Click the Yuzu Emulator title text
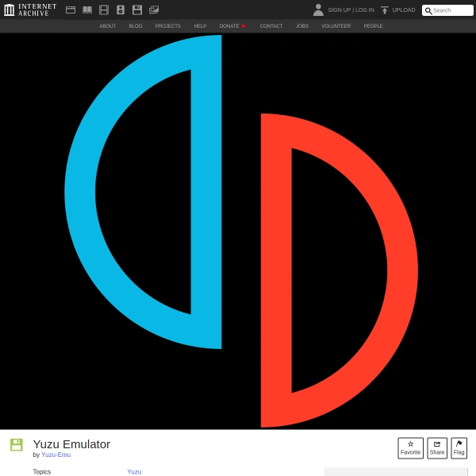The image size is (476, 476). (x=71, y=444)
